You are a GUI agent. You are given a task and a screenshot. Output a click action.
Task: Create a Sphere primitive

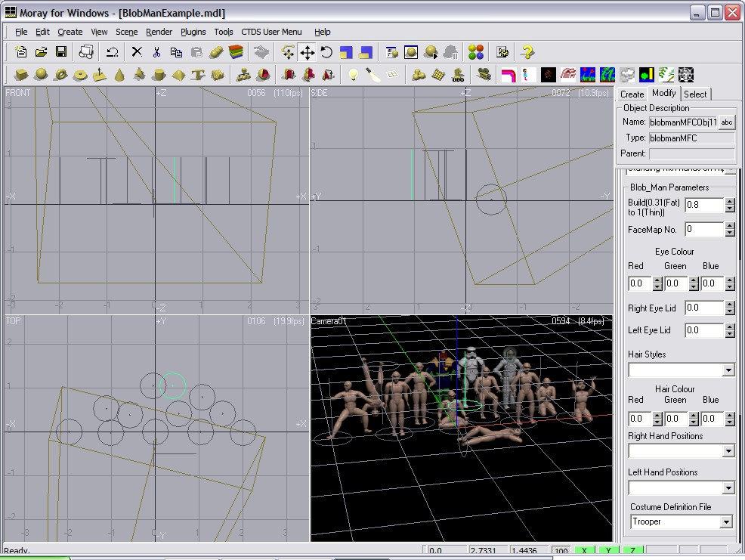click(41, 75)
